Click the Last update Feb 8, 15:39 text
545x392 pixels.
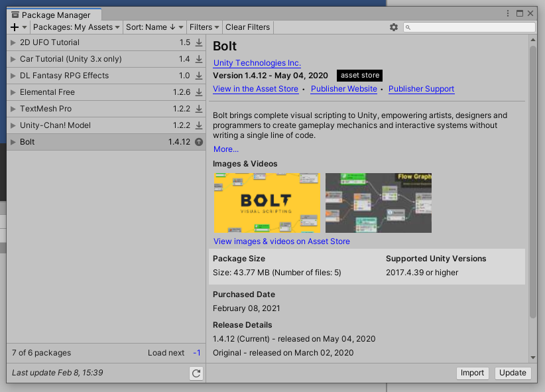pyautogui.click(x=57, y=373)
